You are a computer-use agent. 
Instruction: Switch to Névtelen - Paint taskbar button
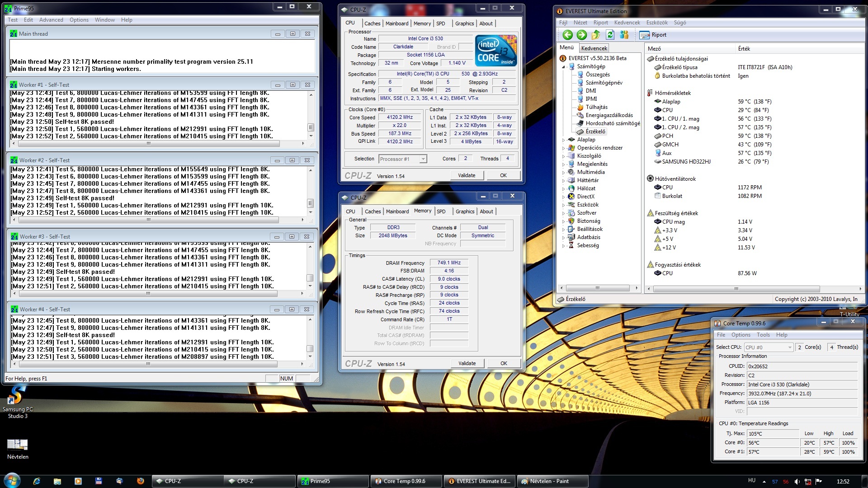(552, 481)
